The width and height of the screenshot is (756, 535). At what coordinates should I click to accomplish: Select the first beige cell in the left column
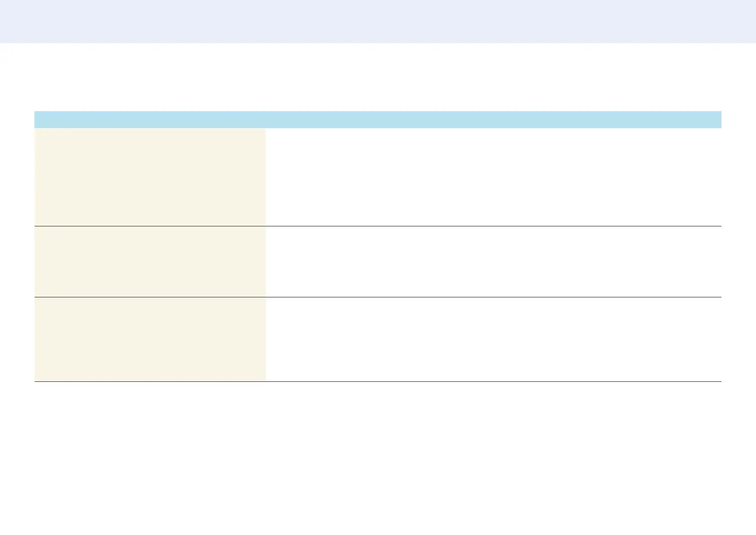point(150,177)
